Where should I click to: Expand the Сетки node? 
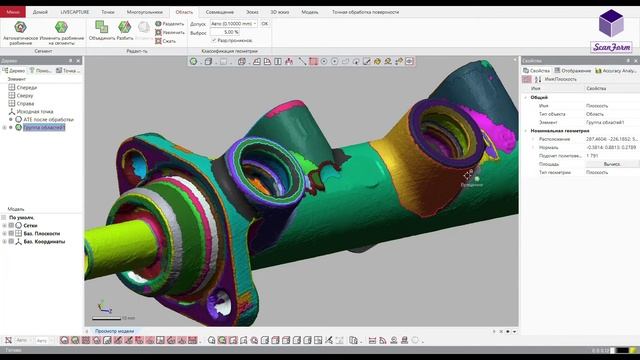point(4,225)
